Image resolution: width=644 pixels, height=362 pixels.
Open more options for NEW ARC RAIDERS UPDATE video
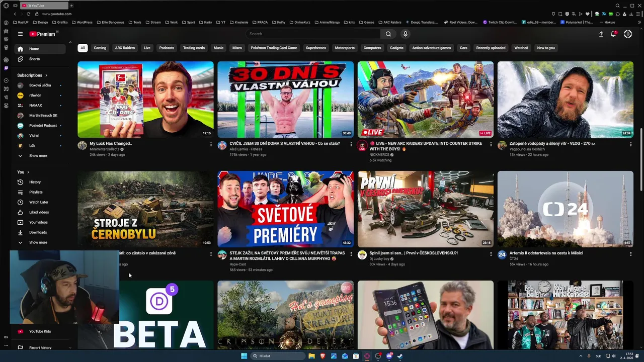coord(491,144)
